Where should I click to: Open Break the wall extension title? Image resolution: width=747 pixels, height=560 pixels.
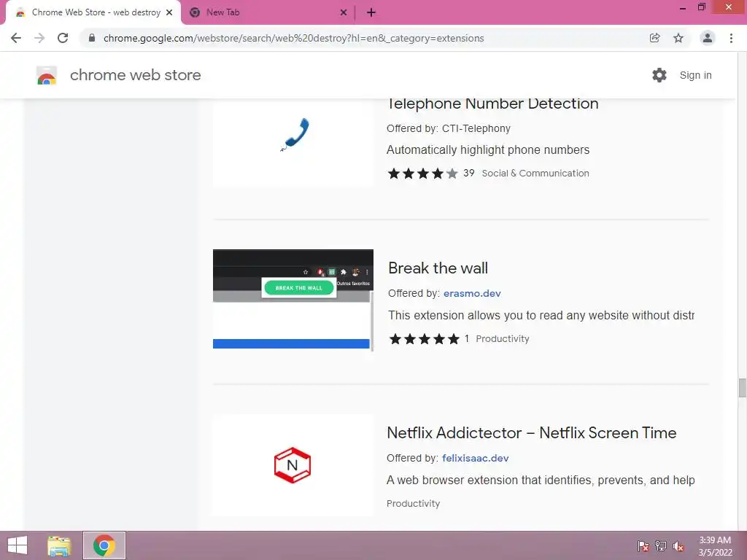click(438, 268)
